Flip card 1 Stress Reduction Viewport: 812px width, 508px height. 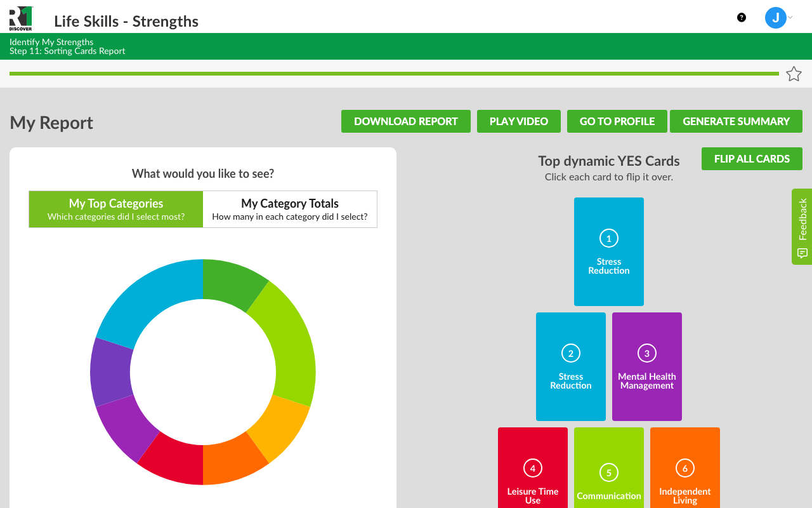pos(609,251)
